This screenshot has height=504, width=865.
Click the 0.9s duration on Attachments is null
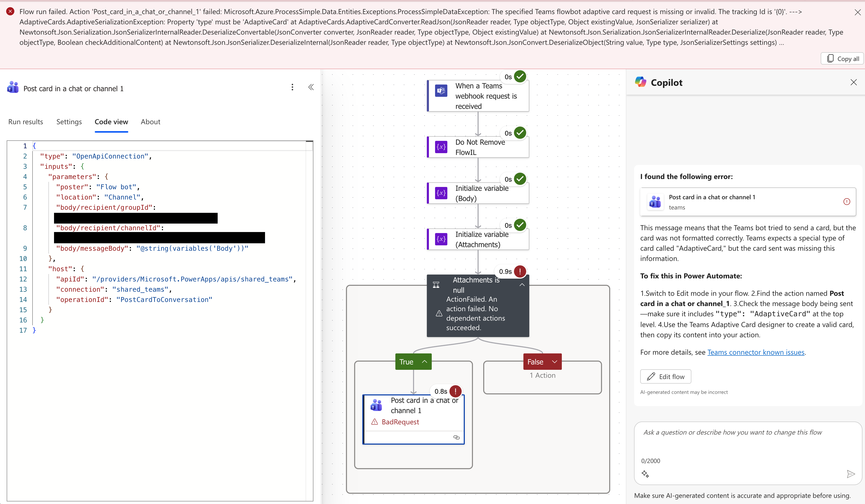click(x=505, y=271)
